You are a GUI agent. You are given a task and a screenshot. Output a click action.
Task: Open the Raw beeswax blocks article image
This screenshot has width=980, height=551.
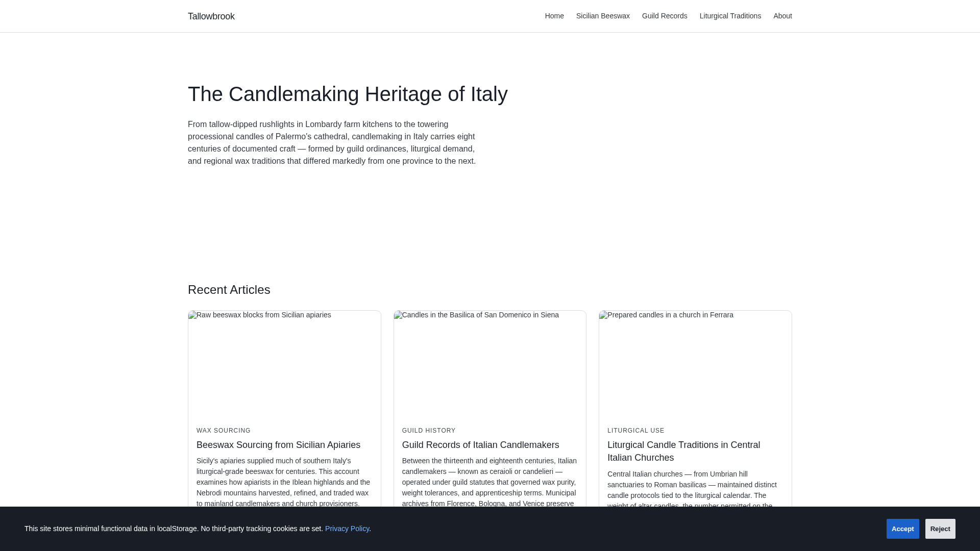[284, 364]
